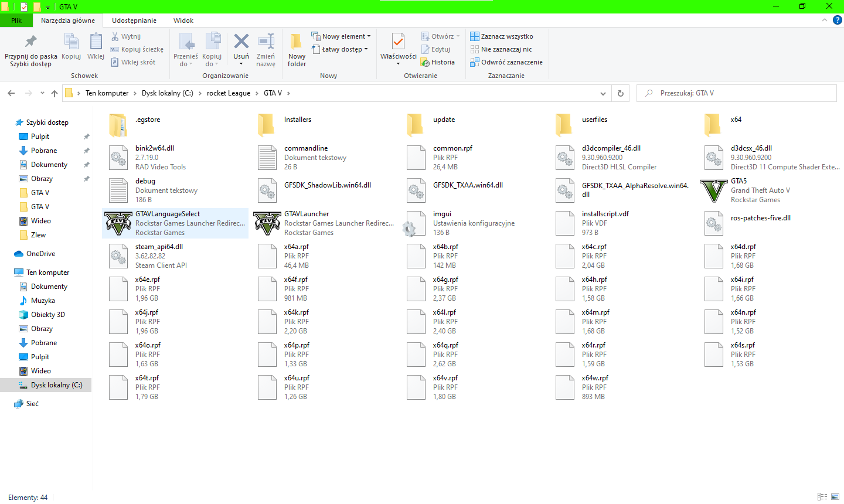Expand the address bar history dropdown

(x=603, y=93)
